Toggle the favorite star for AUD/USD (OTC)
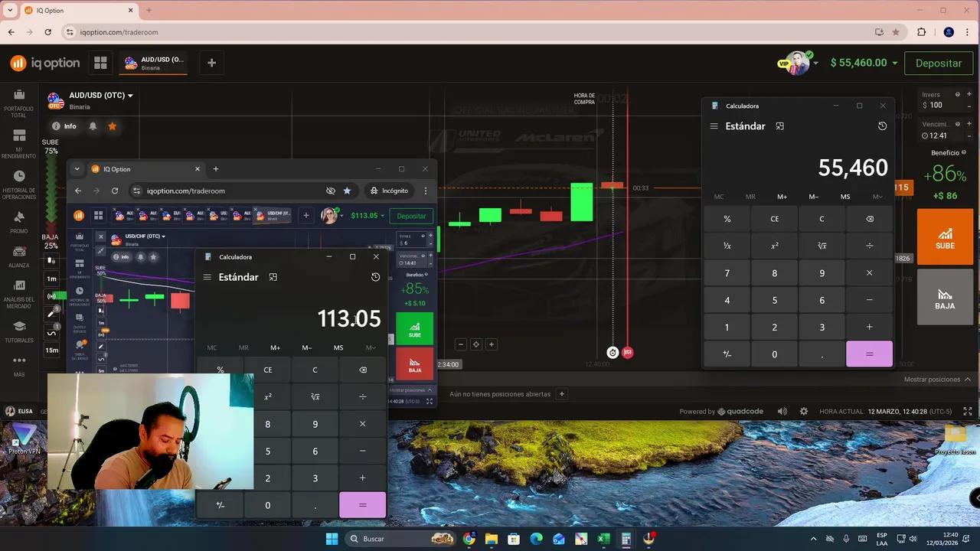 [113, 126]
